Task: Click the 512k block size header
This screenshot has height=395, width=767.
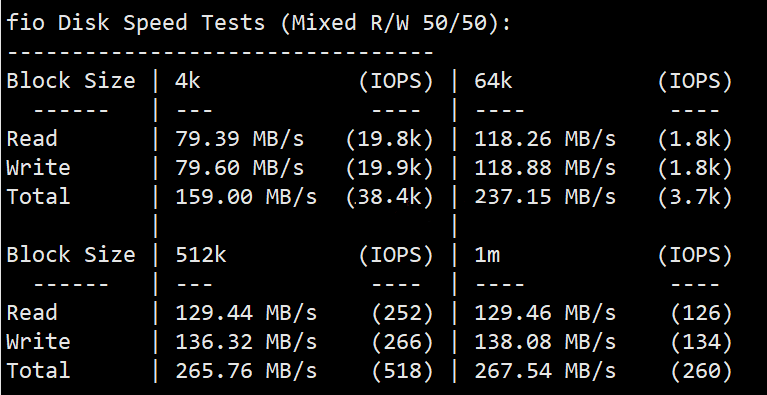Action: point(201,255)
